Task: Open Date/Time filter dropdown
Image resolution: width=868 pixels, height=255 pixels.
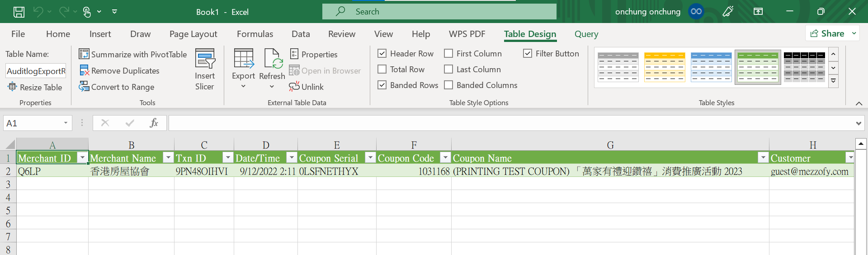Action: tap(292, 158)
